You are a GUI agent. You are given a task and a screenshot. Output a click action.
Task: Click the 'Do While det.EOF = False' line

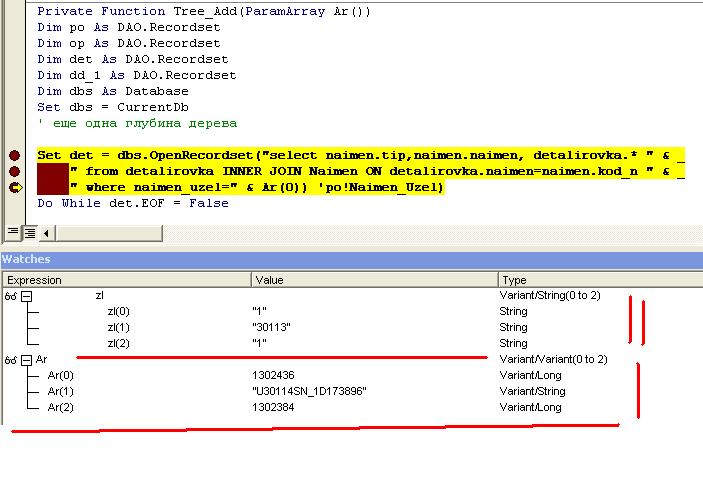tap(133, 204)
